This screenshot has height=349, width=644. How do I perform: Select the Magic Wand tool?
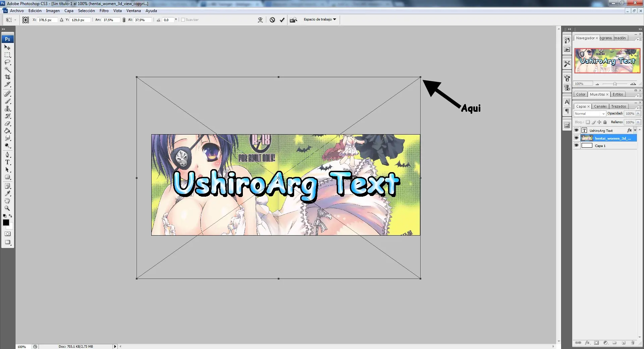pos(7,69)
